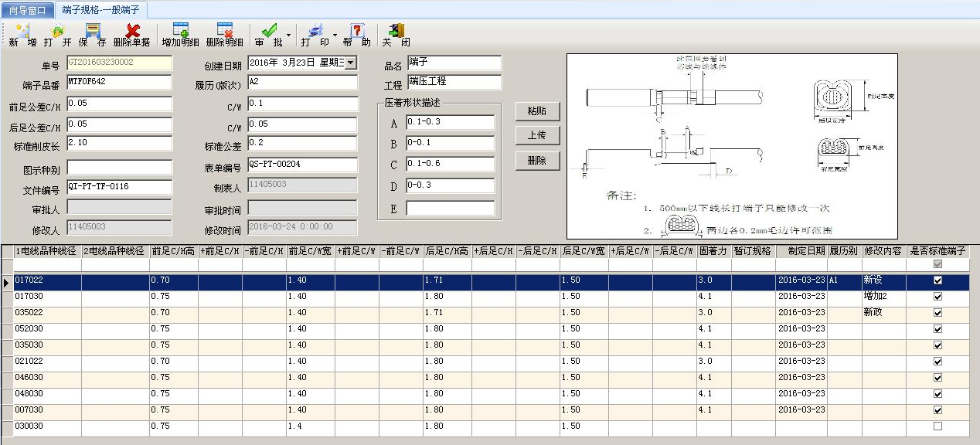The width and height of the screenshot is (980, 445).
Task: Check 是否标准端子 for row 030030
Action: [937, 426]
